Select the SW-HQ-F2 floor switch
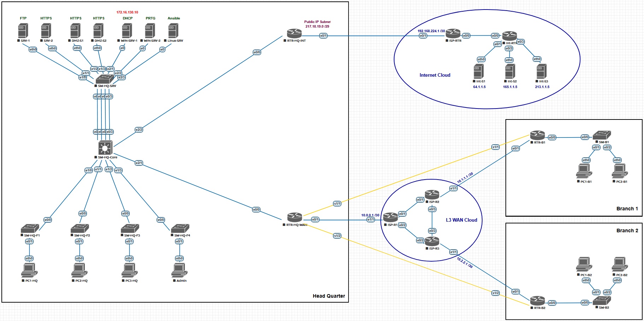Screen dimensions: 644x321 point(80,228)
